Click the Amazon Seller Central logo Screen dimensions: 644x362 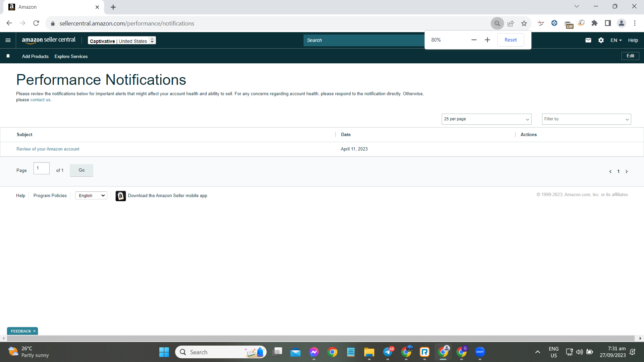tap(49, 40)
